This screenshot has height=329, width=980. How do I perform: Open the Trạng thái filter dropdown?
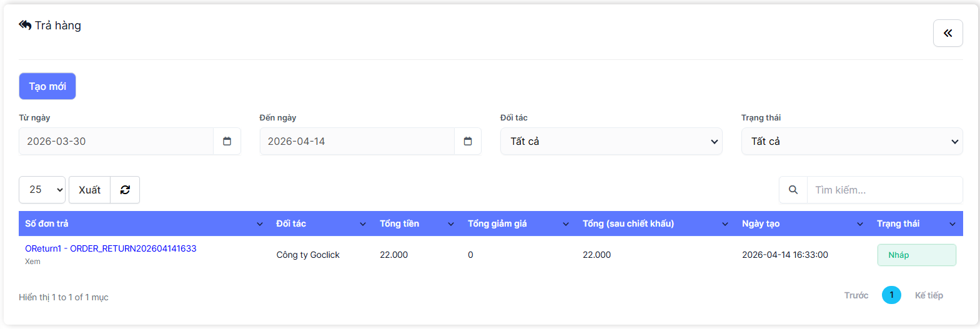(x=851, y=141)
